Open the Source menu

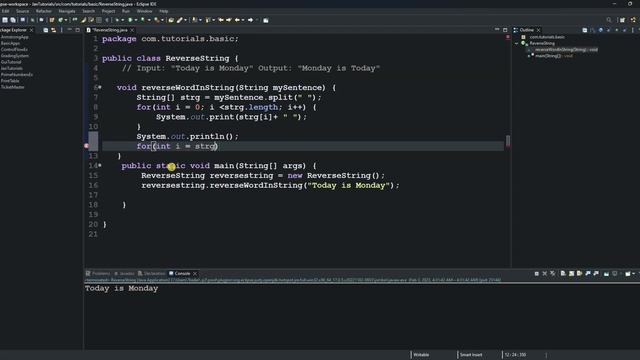click(22, 11)
